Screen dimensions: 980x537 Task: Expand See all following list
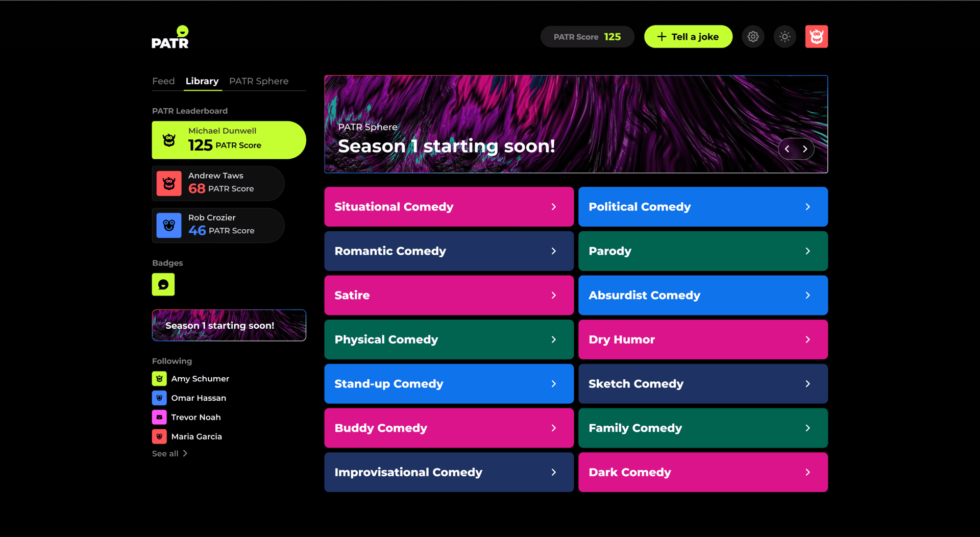[169, 453]
